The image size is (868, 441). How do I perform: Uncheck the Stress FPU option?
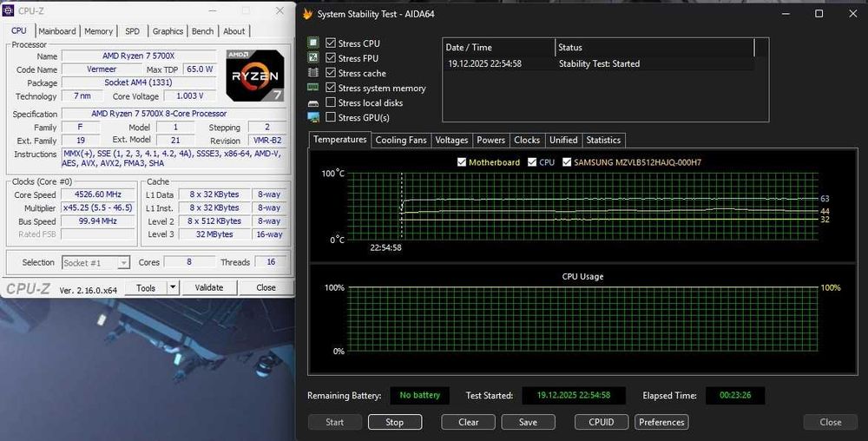(x=331, y=57)
